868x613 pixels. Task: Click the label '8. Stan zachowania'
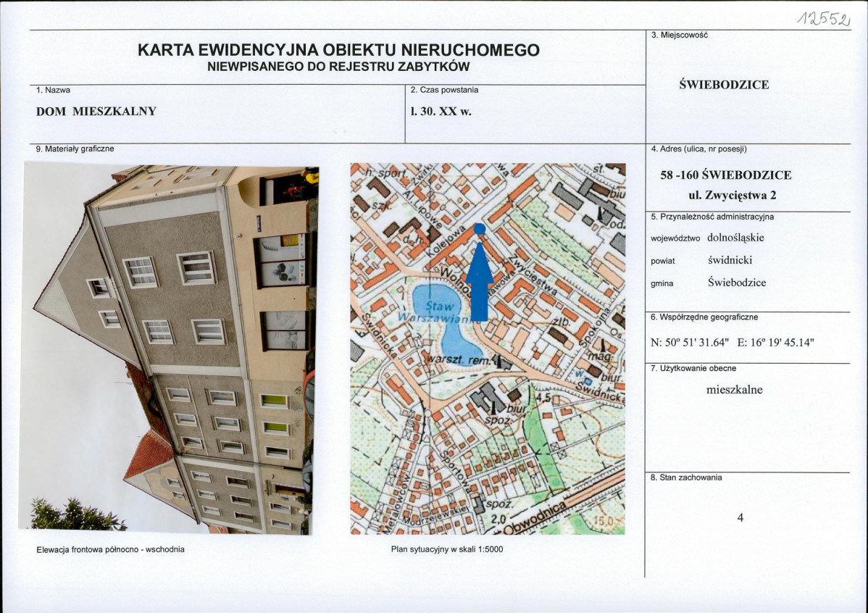pyautogui.click(x=686, y=478)
